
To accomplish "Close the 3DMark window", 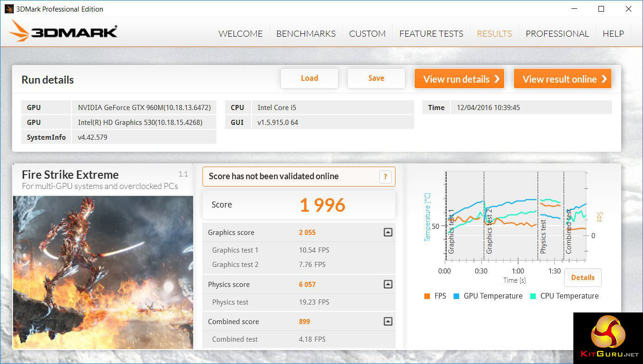I will [x=629, y=9].
